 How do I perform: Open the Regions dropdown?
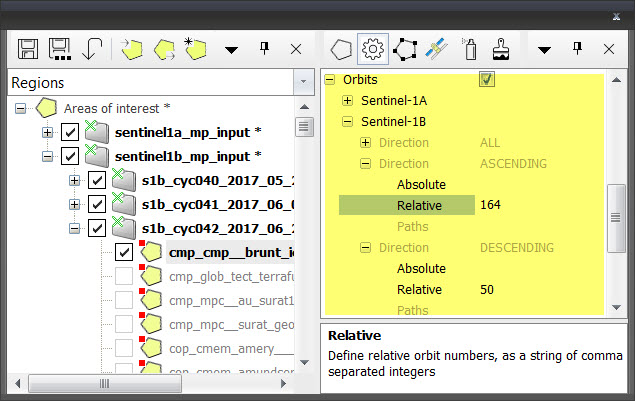(x=302, y=83)
